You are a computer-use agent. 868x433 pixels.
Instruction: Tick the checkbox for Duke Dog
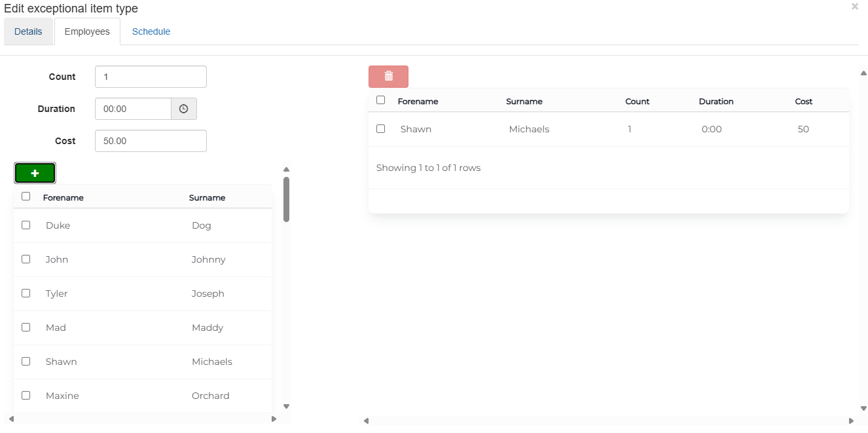click(x=26, y=225)
